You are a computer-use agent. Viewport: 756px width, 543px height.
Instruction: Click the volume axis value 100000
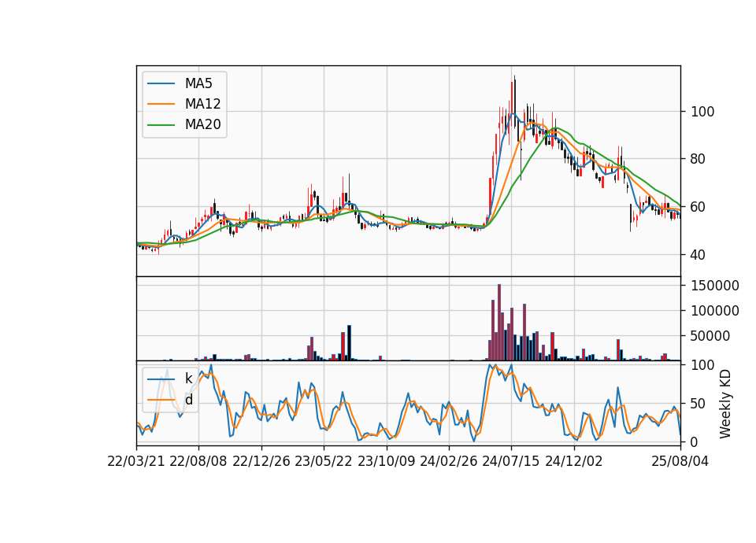coord(715,311)
